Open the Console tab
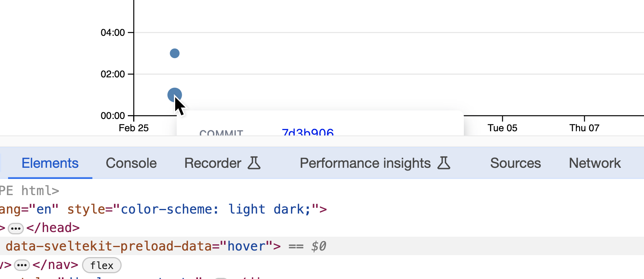The image size is (644, 279). [131, 163]
